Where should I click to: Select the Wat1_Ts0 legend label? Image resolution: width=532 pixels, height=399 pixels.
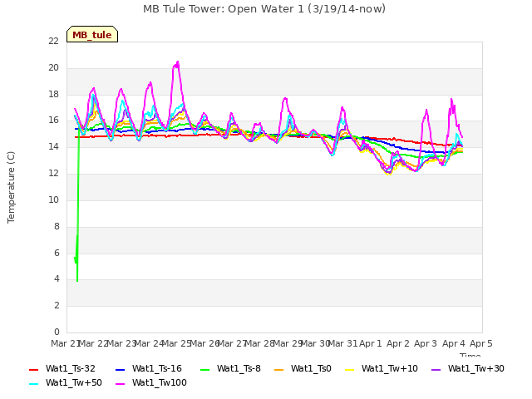click(x=311, y=369)
